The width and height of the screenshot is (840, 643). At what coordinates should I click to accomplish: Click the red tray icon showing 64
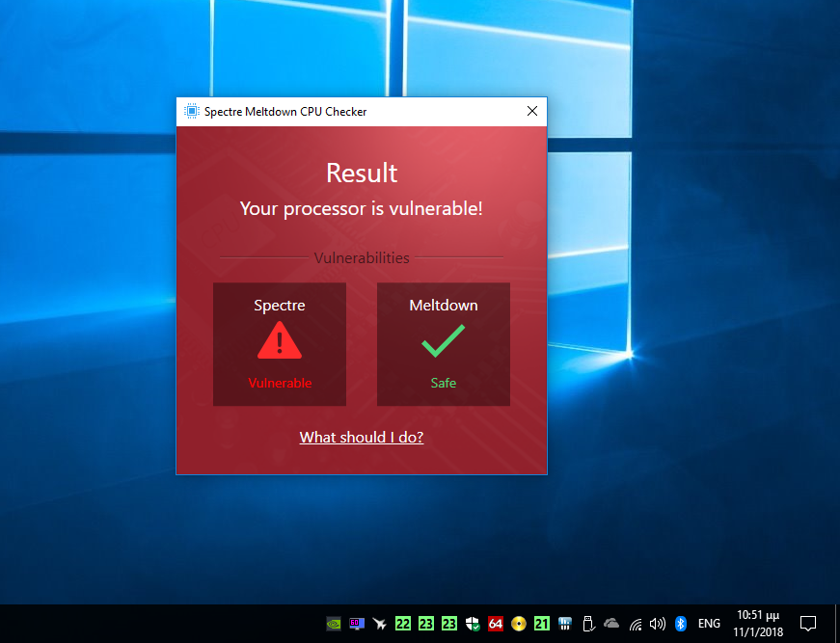496,624
